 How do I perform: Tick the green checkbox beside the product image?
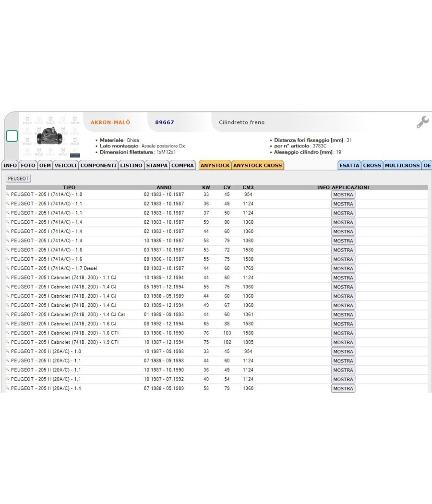point(12,136)
